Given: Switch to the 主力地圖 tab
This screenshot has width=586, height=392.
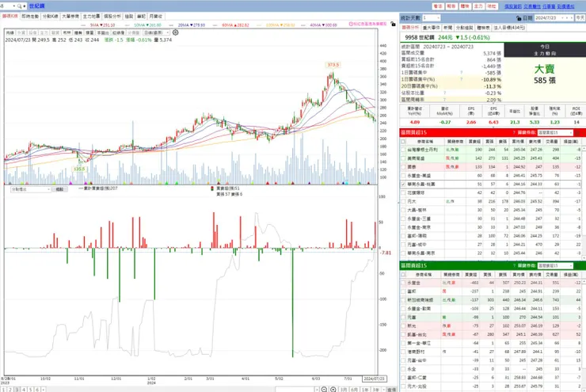Looking at the screenshot, I should [x=91, y=17].
